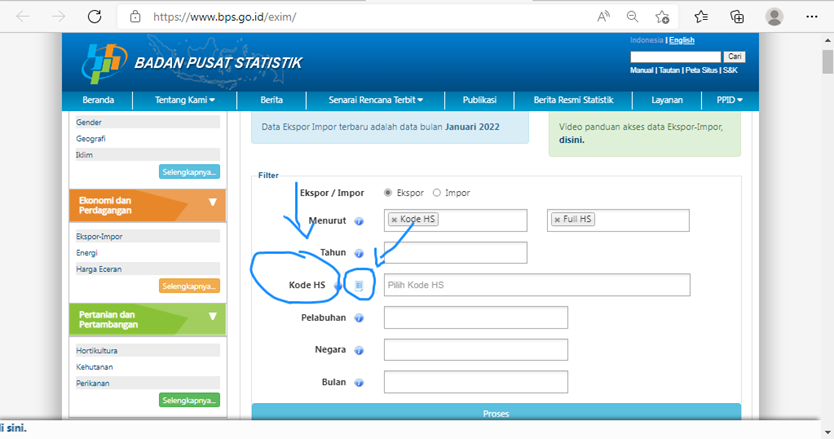Click orange Selengkapnya button
The height and width of the screenshot is (439, 834).
pos(189,286)
